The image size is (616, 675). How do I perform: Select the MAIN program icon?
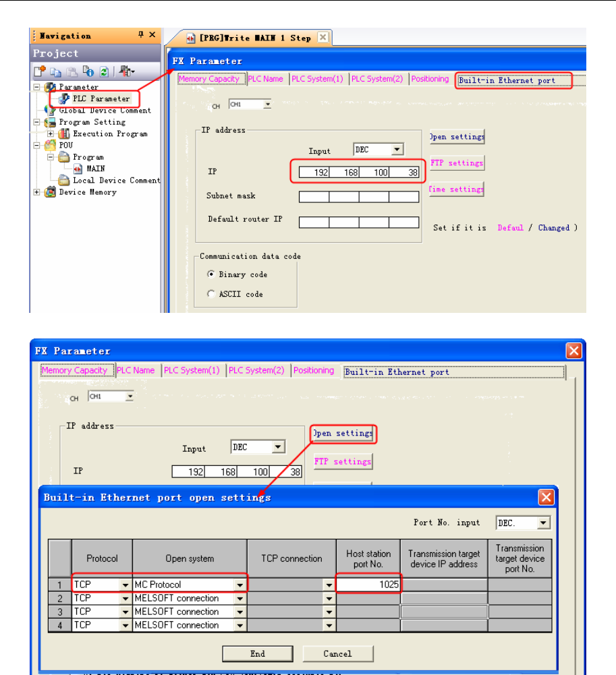click(x=78, y=169)
